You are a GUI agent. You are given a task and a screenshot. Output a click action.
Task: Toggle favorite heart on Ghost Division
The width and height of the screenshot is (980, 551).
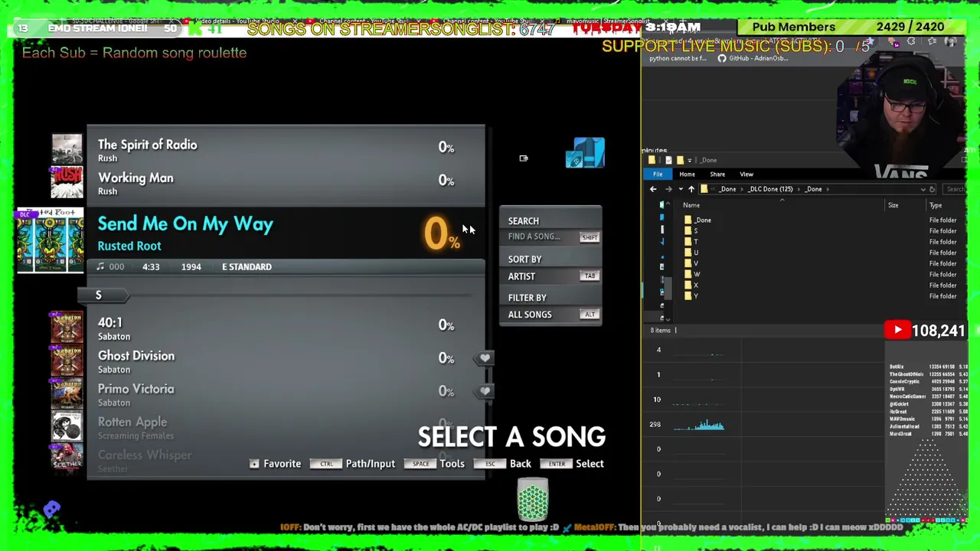point(485,358)
